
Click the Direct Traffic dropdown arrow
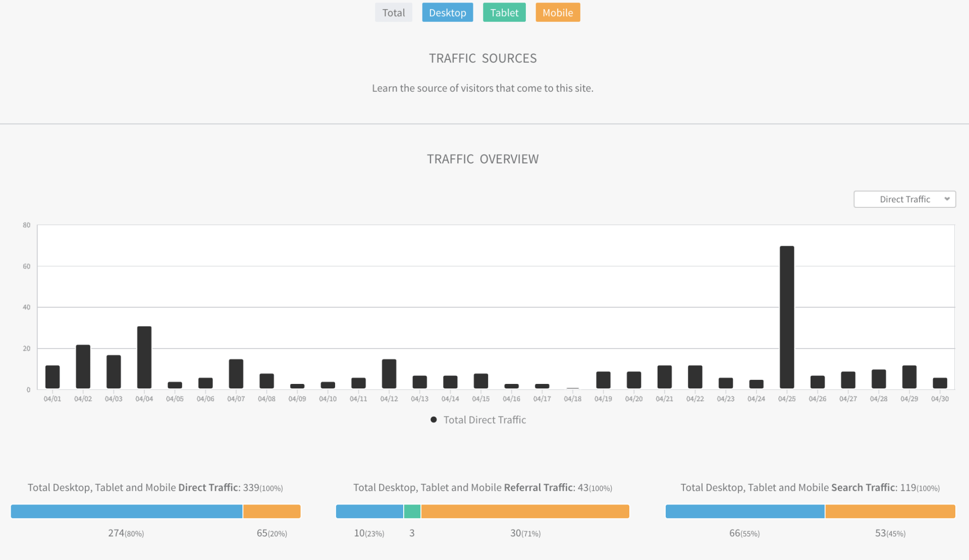click(947, 199)
